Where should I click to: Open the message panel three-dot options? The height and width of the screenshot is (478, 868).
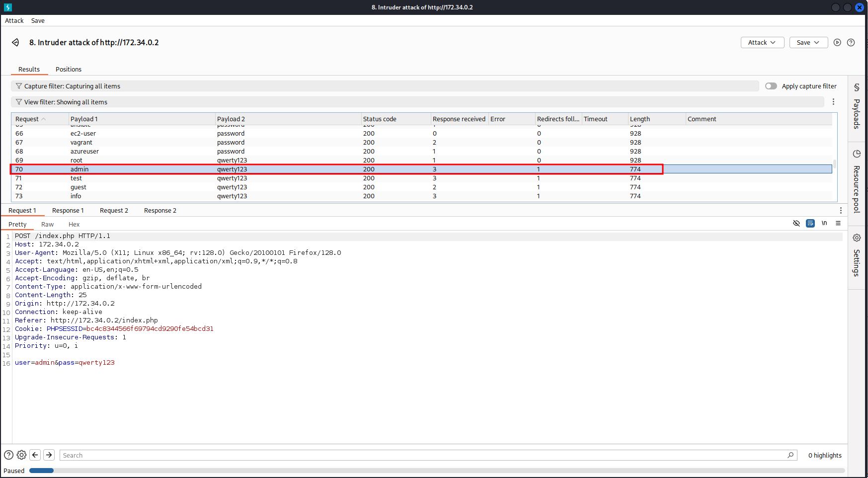841,210
